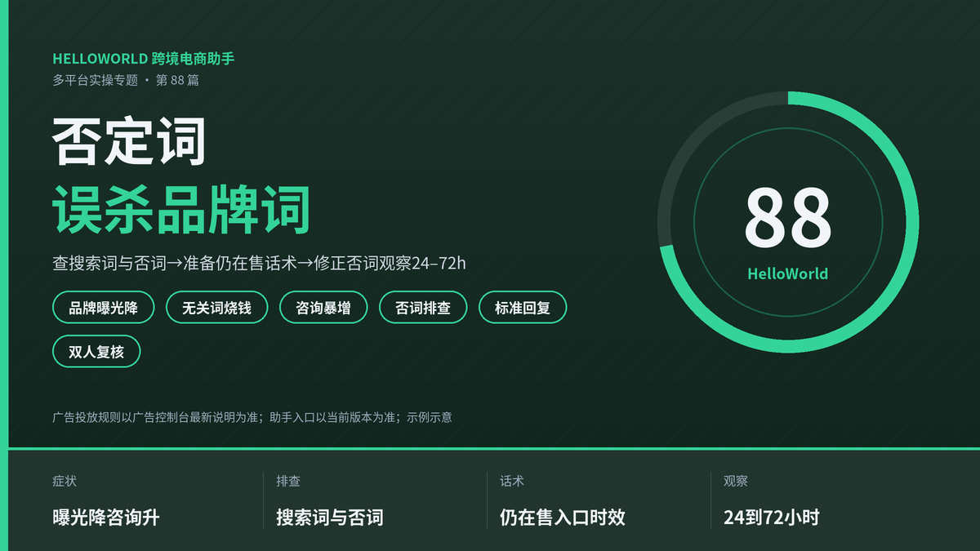
Task: Click the 仍在售入口时效 summary text
Action: click(563, 518)
